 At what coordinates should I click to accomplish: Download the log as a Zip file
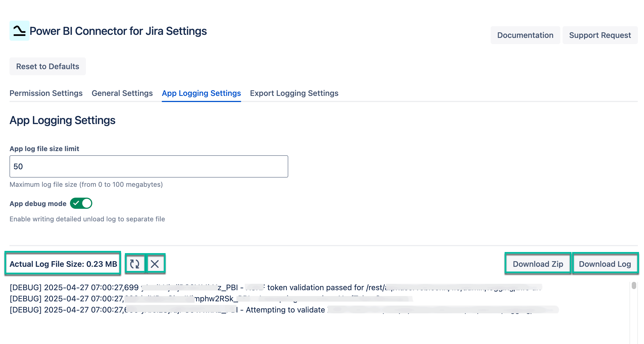[538, 264]
